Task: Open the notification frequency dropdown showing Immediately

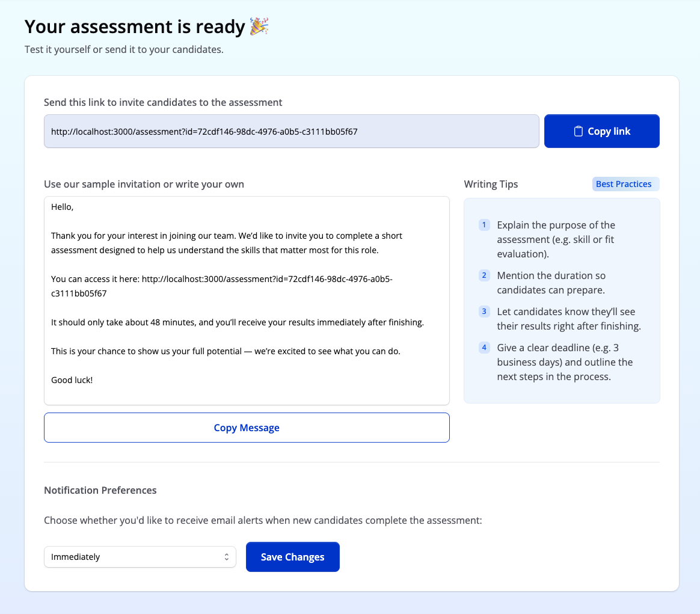Action: [x=140, y=557]
